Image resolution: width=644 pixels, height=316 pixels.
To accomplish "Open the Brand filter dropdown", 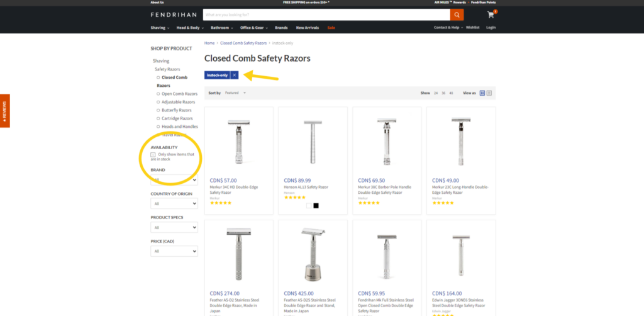I will [174, 179].
